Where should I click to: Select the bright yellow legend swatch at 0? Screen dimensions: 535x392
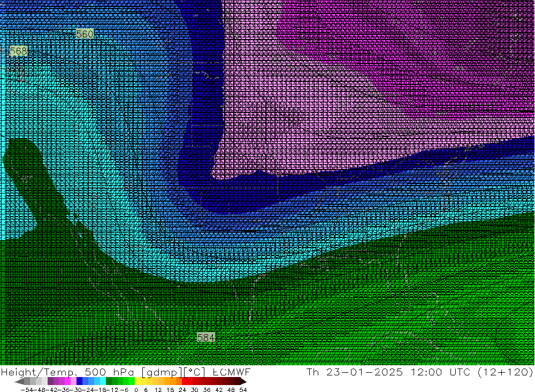point(138,381)
